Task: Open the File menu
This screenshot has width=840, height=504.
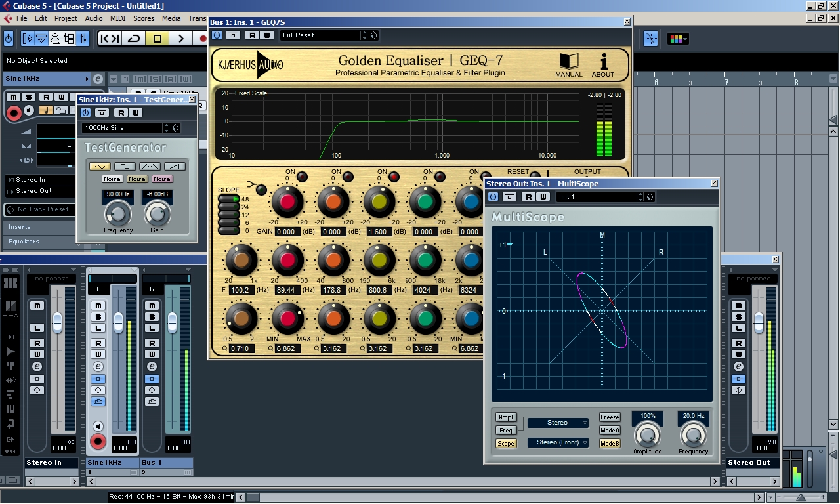Action: 22,18
